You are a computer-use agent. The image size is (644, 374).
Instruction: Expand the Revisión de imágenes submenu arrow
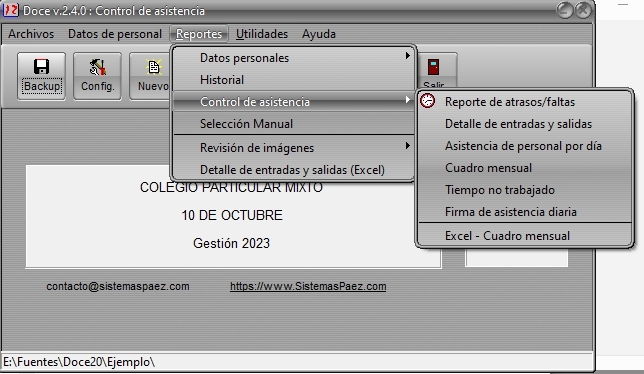pos(407,146)
